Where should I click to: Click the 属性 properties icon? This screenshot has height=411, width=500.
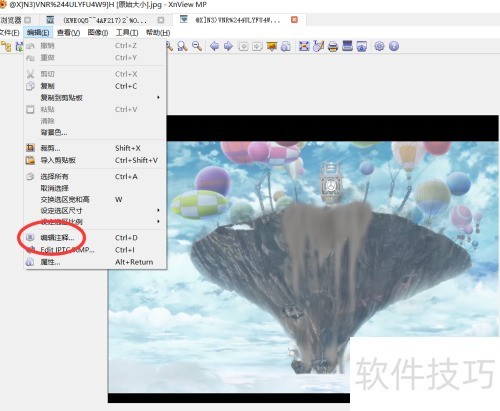pyautogui.click(x=30, y=262)
